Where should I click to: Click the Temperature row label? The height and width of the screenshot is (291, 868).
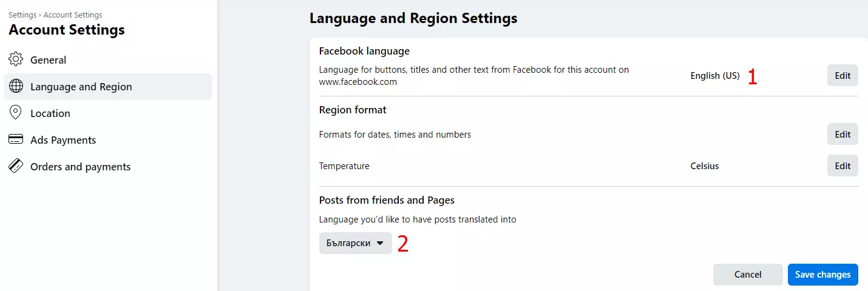click(344, 166)
